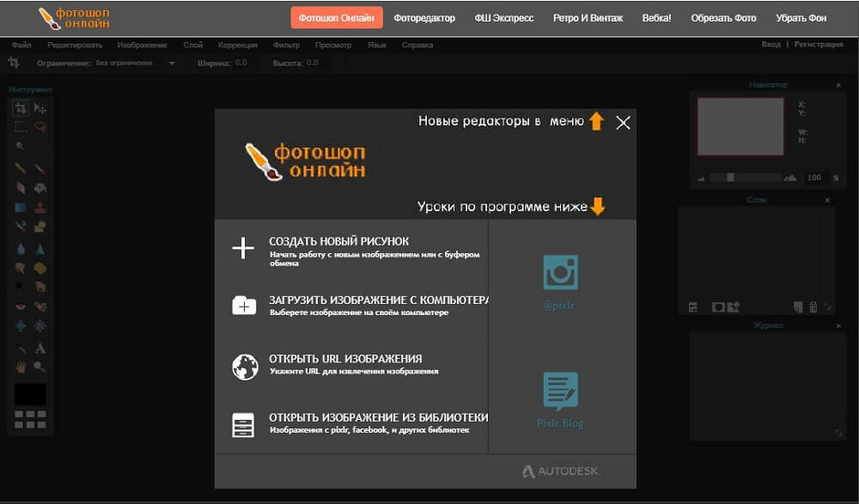Select the Blur (water drop) tool
This screenshot has width=859, height=504.
[x=21, y=249]
